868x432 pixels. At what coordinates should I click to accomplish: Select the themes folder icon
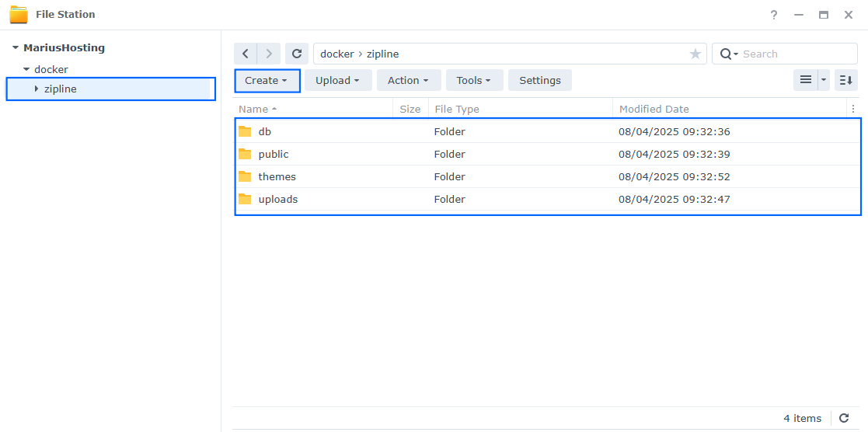tap(245, 176)
